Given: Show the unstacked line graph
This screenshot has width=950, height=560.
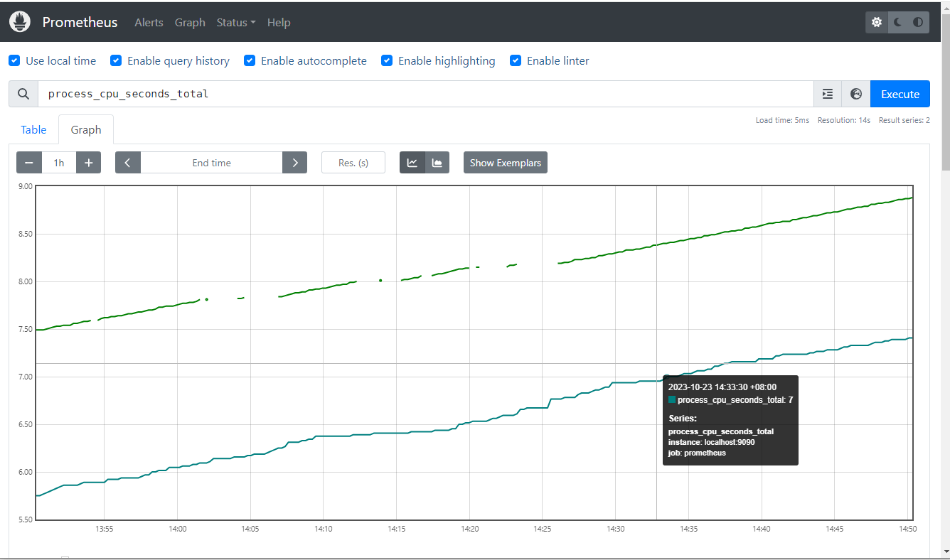Looking at the screenshot, I should 412,163.
